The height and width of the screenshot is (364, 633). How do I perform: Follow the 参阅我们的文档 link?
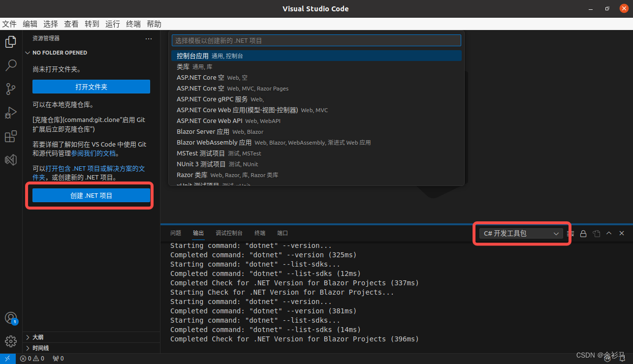point(94,153)
